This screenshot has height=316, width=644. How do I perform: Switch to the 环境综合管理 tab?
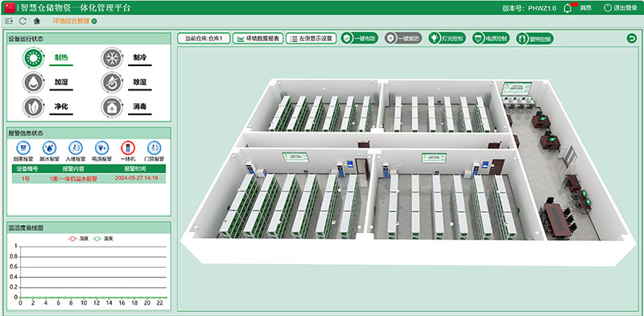click(x=71, y=21)
